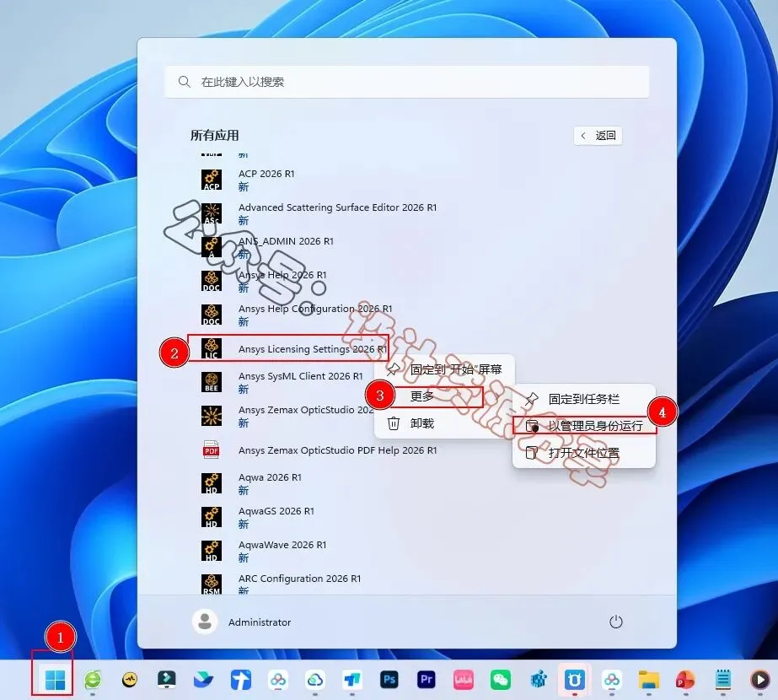Expand the 更多 context menu entry

(444, 396)
